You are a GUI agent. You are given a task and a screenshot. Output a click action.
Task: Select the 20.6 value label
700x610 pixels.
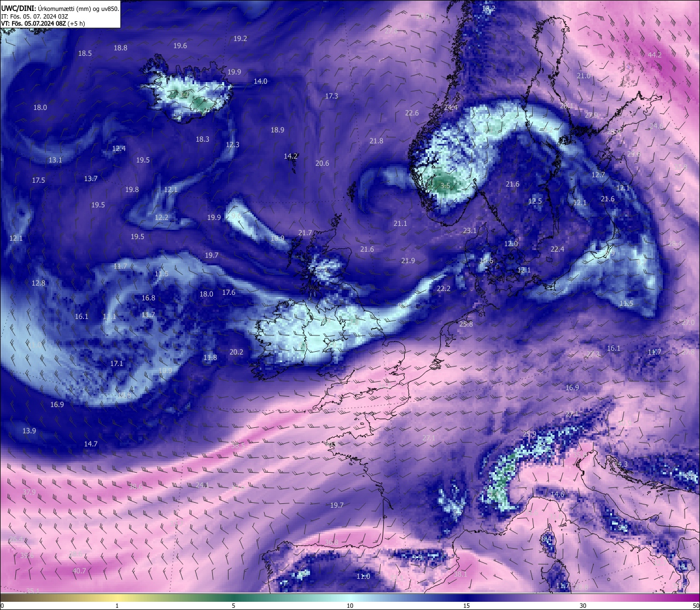pos(322,164)
